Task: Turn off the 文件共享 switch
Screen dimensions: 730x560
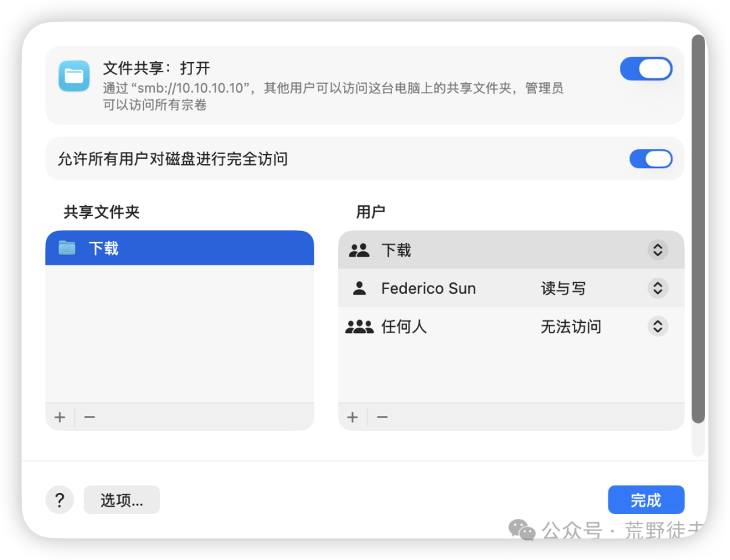Action: click(x=646, y=69)
